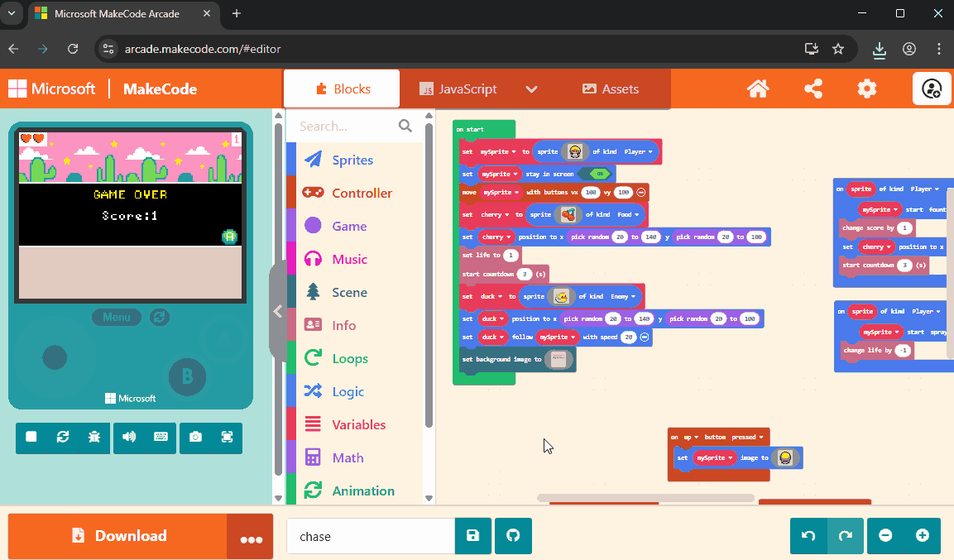Show simulator keyboard controls
954x560 pixels.
[x=161, y=438]
